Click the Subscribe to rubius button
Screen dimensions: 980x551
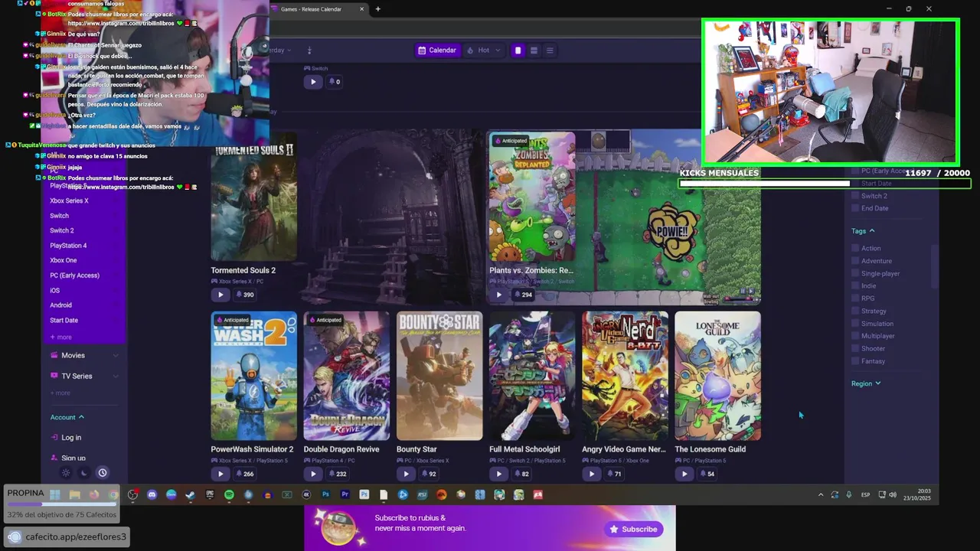(x=634, y=529)
